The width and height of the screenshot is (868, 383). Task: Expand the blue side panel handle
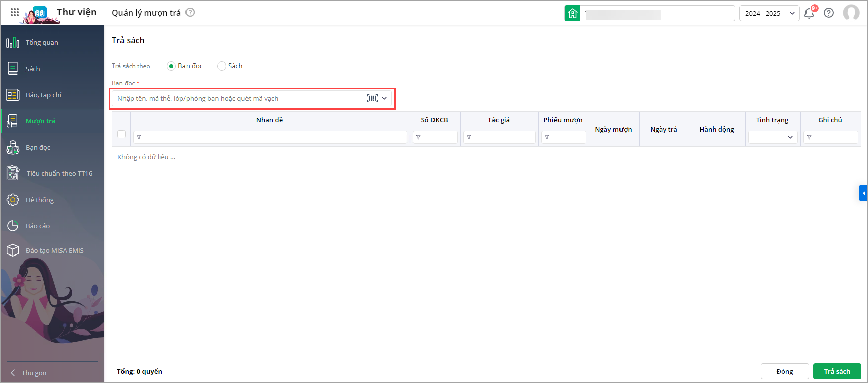863,193
